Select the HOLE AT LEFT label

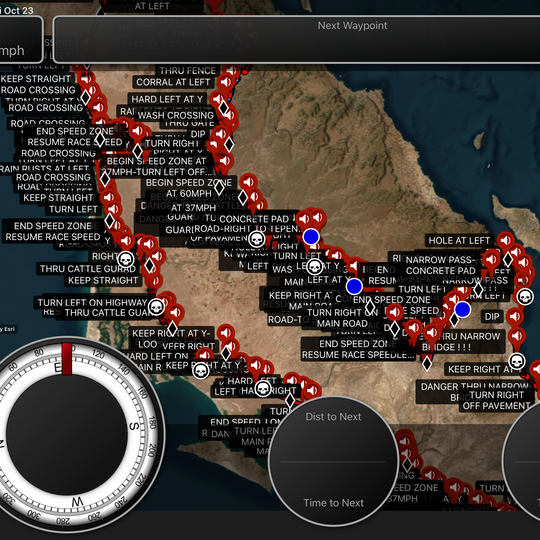click(x=459, y=240)
